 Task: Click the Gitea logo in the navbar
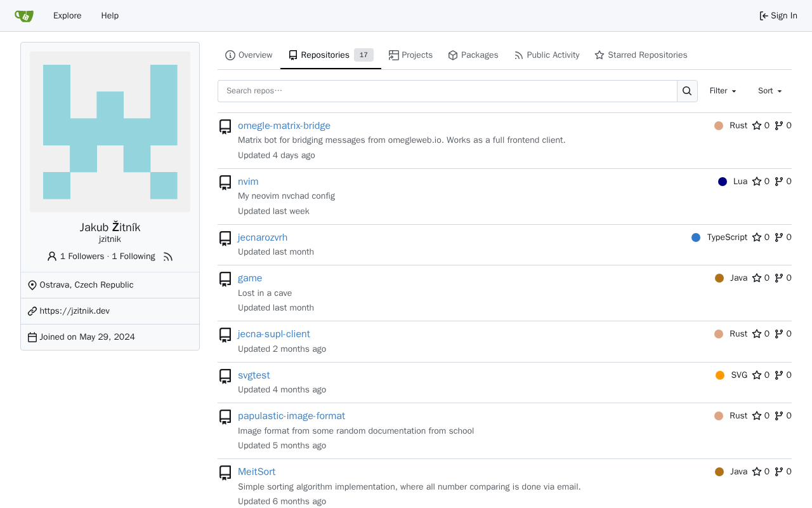pos(24,16)
